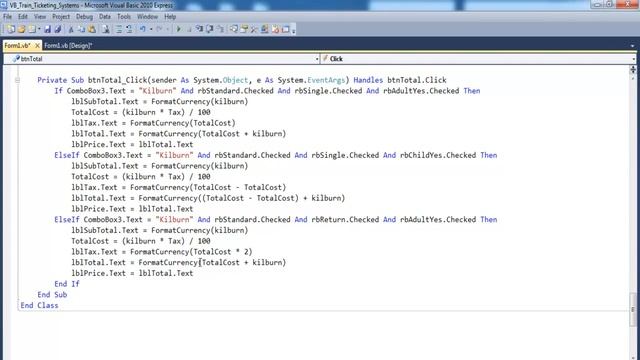Viewport: 640px width, 360px height.
Task: Click the Undo arrow icon
Action: 142,29
